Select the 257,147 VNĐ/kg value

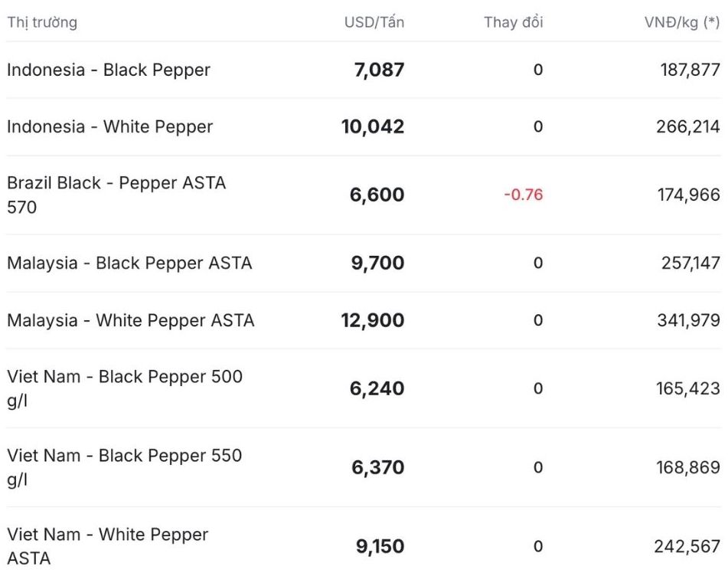(690, 263)
